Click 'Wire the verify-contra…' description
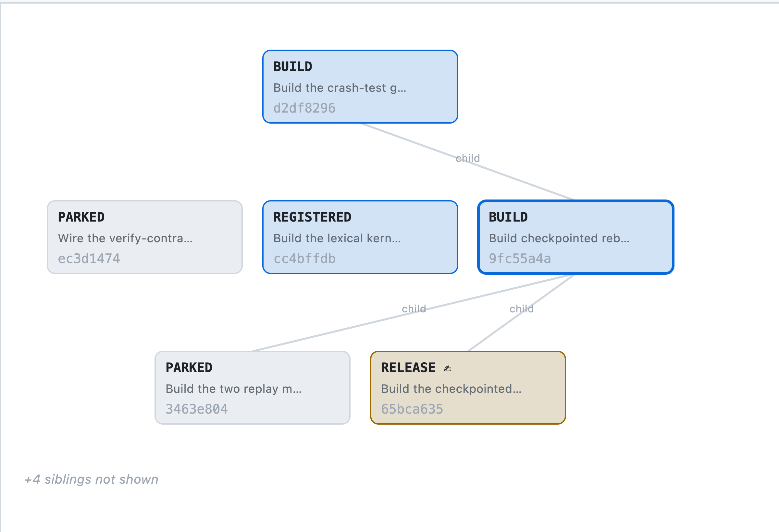The height and width of the screenshot is (532, 779). (x=125, y=238)
